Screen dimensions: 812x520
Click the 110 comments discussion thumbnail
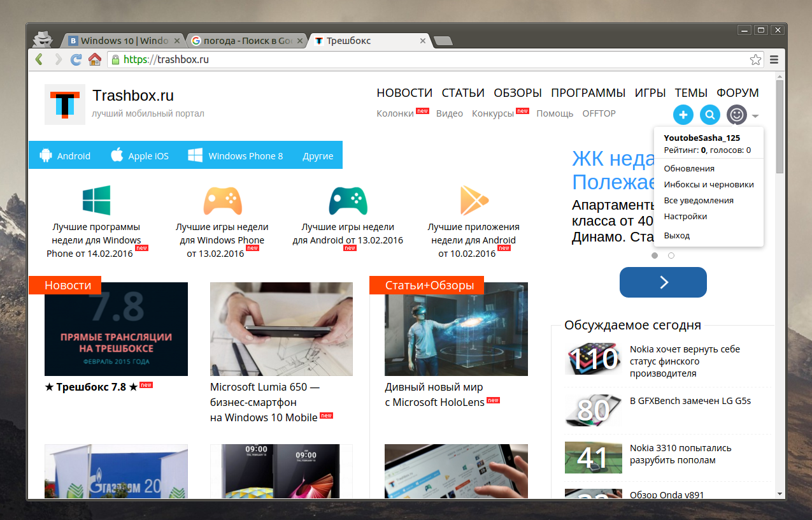[x=593, y=359]
